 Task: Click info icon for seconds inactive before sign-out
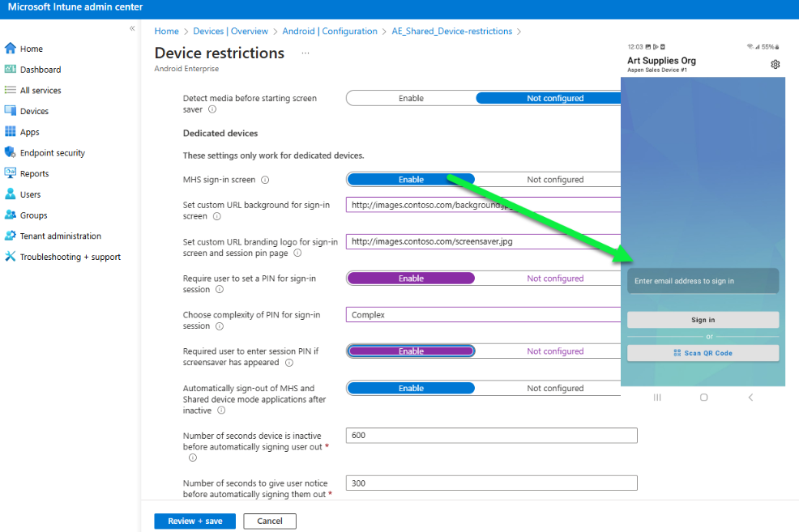[x=193, y=458]
